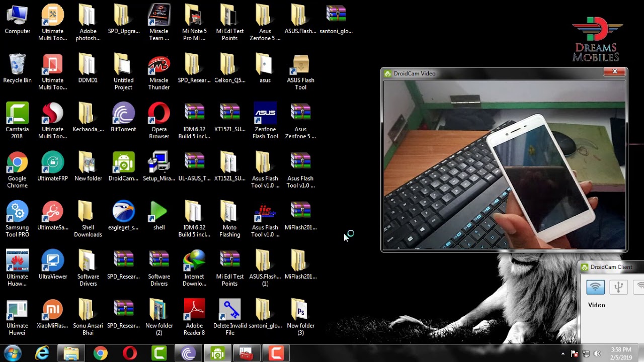Screen dimensions: 644x362
Task: Show hidden system tray icons
Action: point(563,354)
